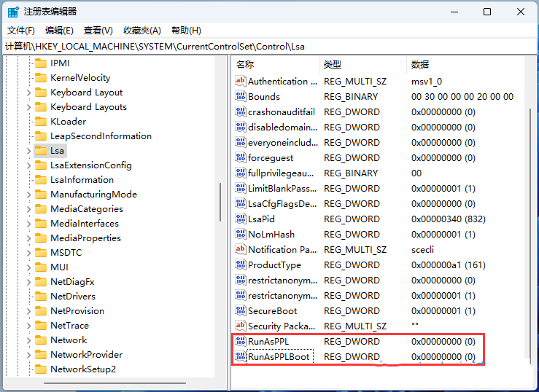This screenshot has width=539, height=392.
Task: Click the DWORD icon next to ProductType
Action: click(x=240, y=264)
